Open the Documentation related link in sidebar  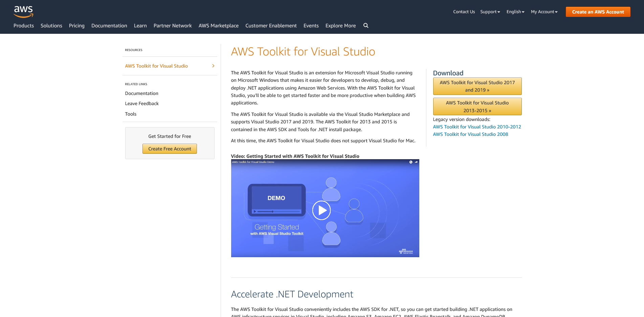(x=141, y=93)
